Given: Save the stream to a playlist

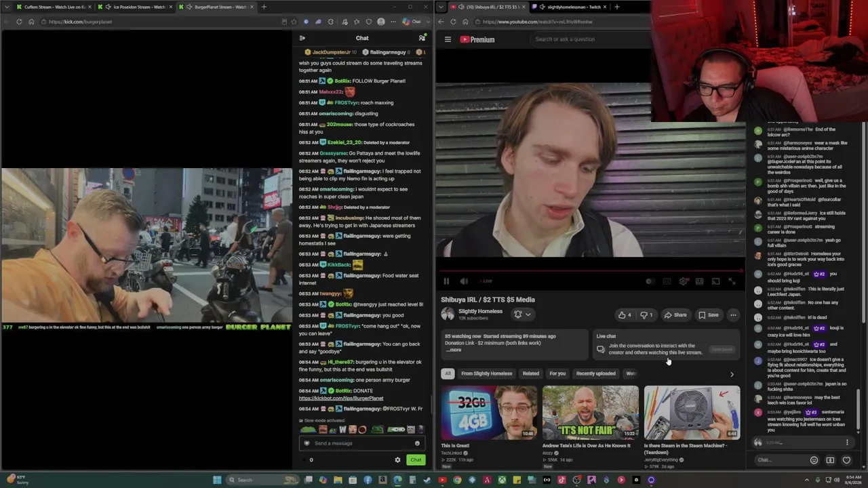Looking at the screenshot, I should pyautogui.click(x=708, y=314).
